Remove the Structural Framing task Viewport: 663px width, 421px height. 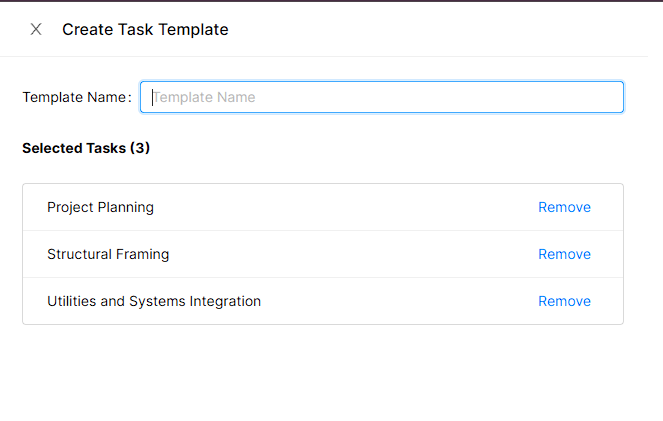[564, 254]
